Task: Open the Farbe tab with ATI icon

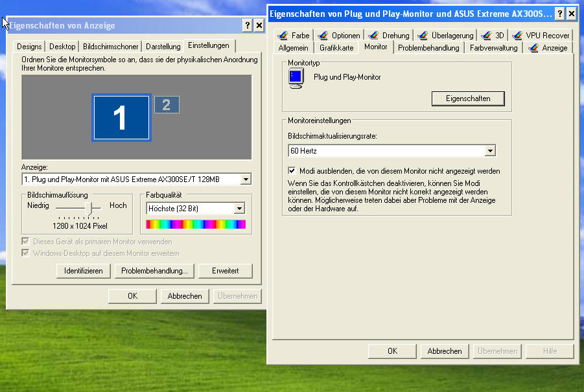Action: coord(294,36)
